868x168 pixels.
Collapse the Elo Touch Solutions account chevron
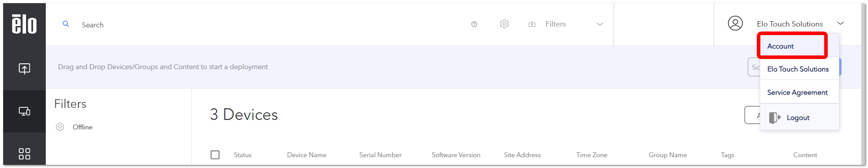[841, 23]
